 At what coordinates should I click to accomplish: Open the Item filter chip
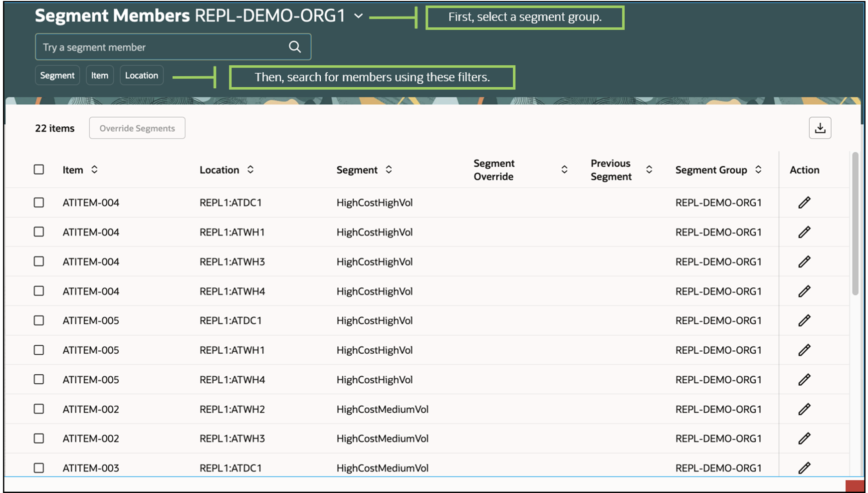click(100, 75)
